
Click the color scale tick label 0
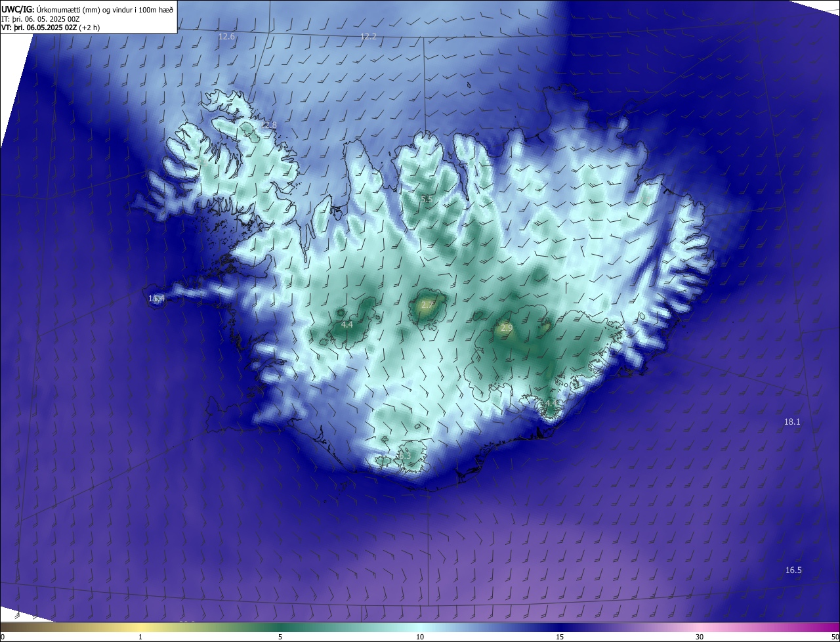click(x=3, y=637)
